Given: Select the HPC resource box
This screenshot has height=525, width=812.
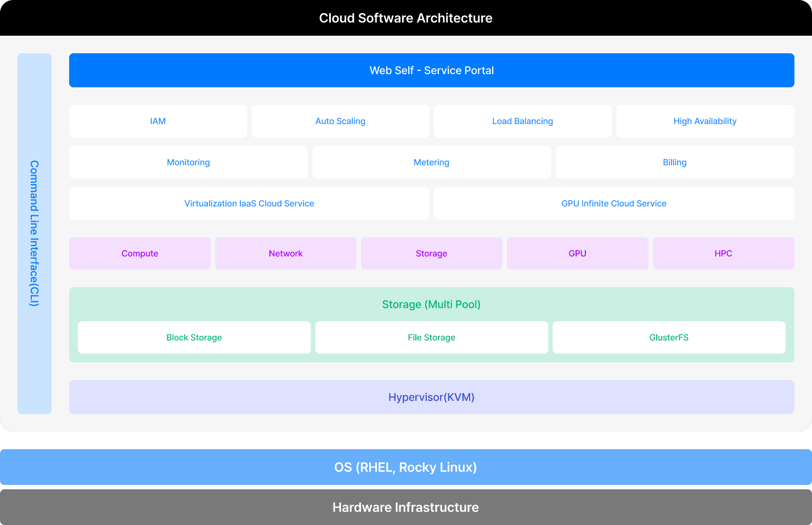Looking at the screenshot, I should pyautogui.click(x=723, y=253).
